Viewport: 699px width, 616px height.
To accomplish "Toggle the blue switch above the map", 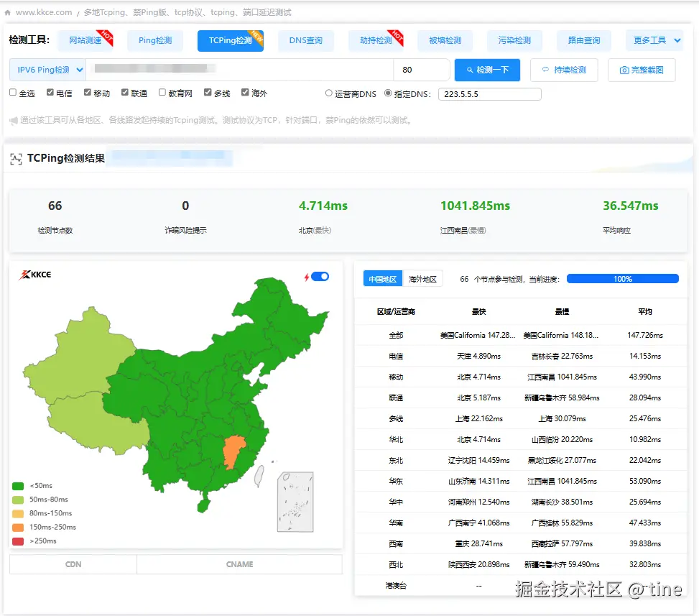I will tap(320, 277).
